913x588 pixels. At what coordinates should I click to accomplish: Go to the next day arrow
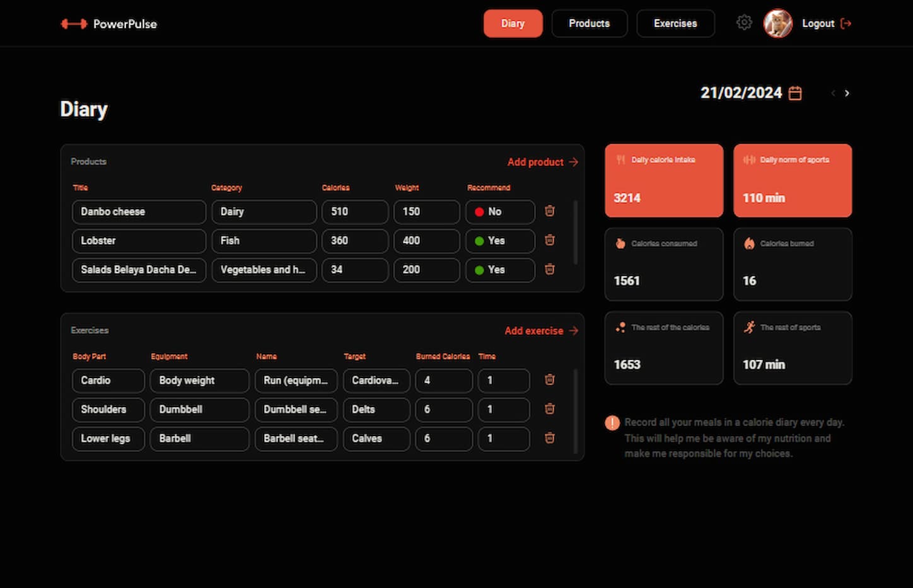(x=847, y=93)
